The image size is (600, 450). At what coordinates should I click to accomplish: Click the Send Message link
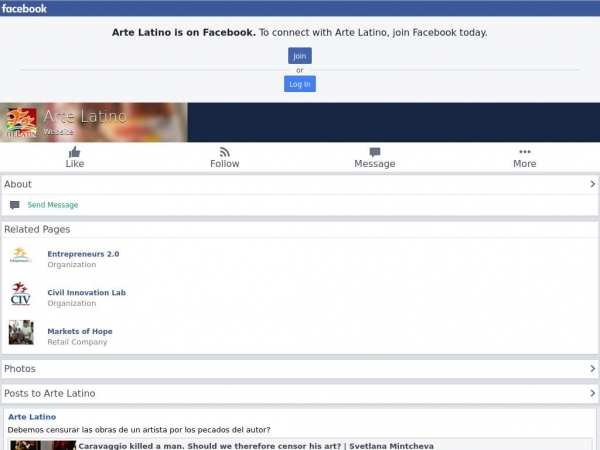[x=53, y=205]
